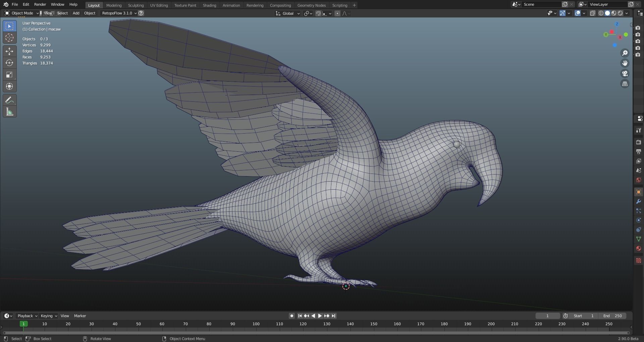Open the Add menu in the viewport header
This screenshot has height=342, width=644.
point(76,13)
